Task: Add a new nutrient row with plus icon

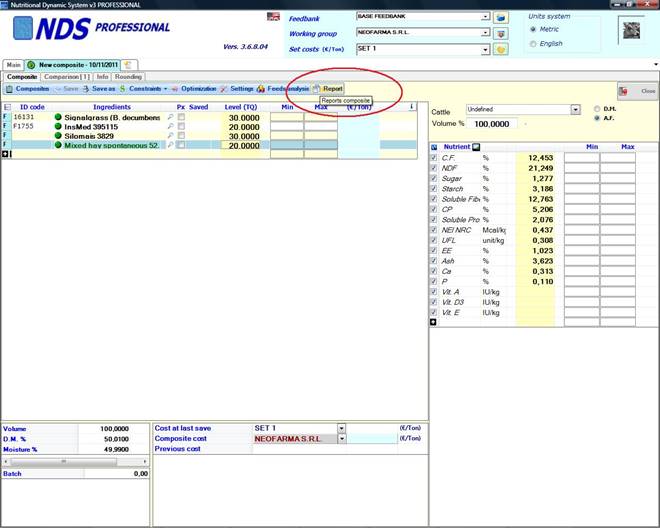Action: coord(433,322)
